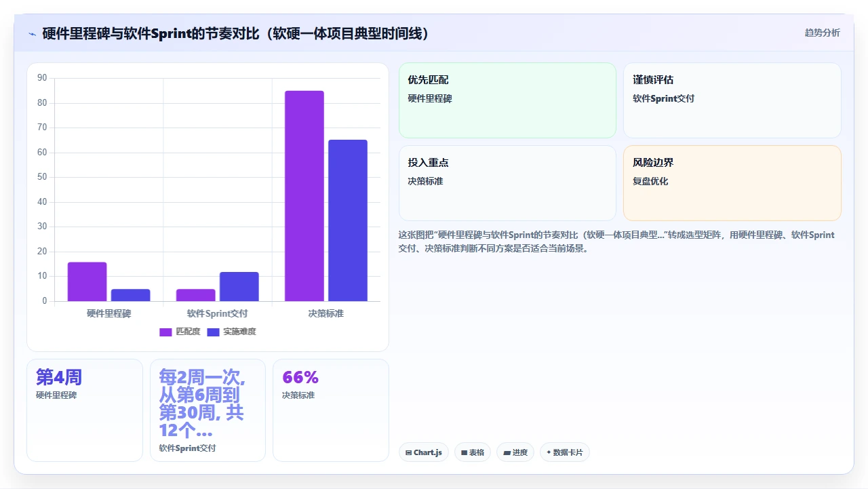
Task: Click the 每2周一次 stat card text
Action: pyautogui.click(x=202, y=404)
